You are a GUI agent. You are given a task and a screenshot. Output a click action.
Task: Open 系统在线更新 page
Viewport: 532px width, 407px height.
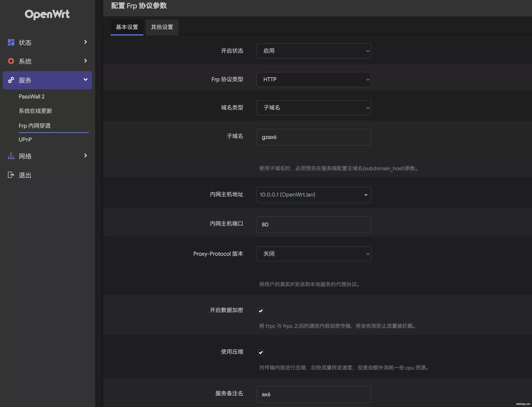35,111
